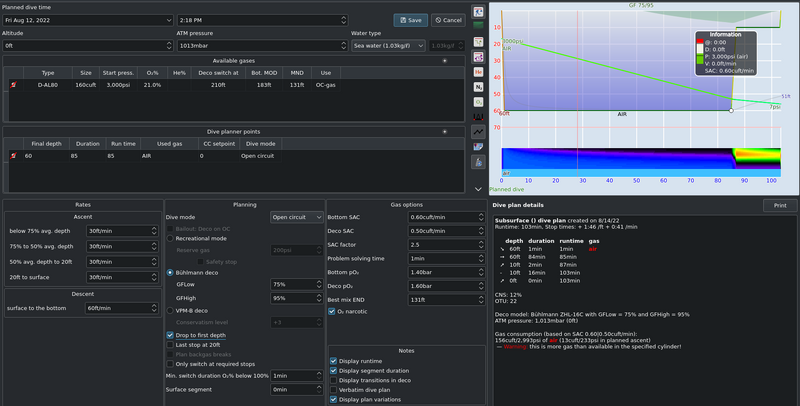Remove the 60ft dive planner point
Viewport: 800px width, 406px height.
point(13,156)
